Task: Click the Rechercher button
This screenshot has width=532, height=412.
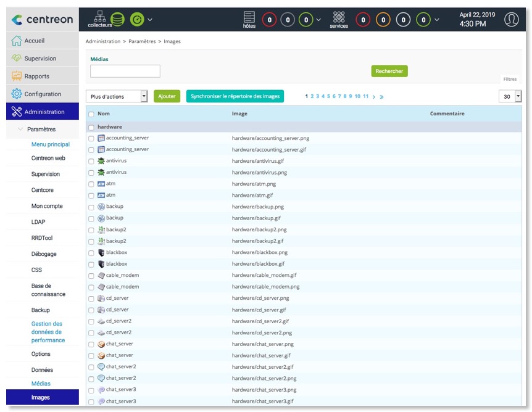Action: [x=389, y=71]
